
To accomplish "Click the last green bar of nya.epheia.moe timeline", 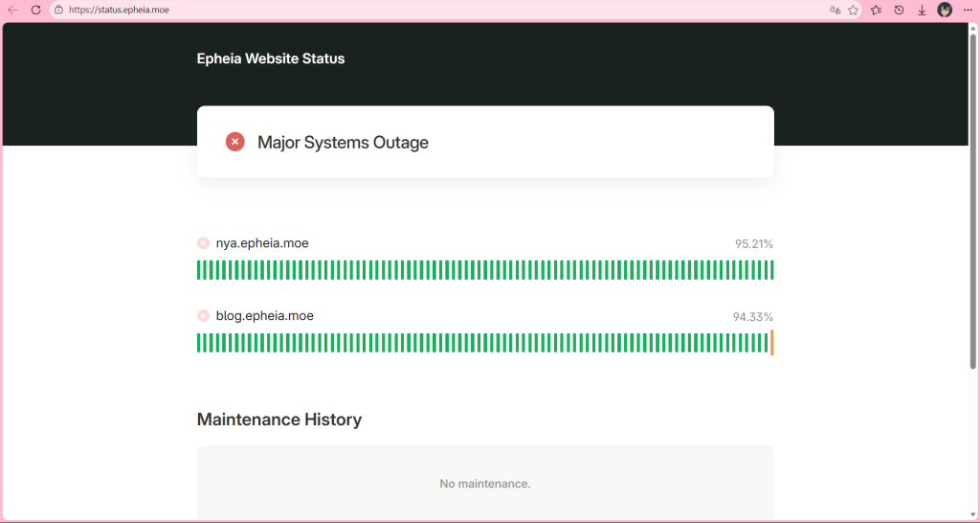I will pos(772,270).
